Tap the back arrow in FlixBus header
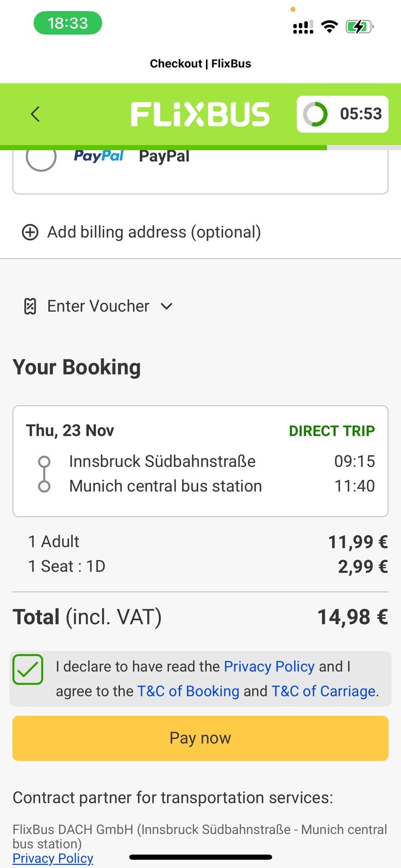The height and width of the screenshot is (868, 401). (35, 114)
